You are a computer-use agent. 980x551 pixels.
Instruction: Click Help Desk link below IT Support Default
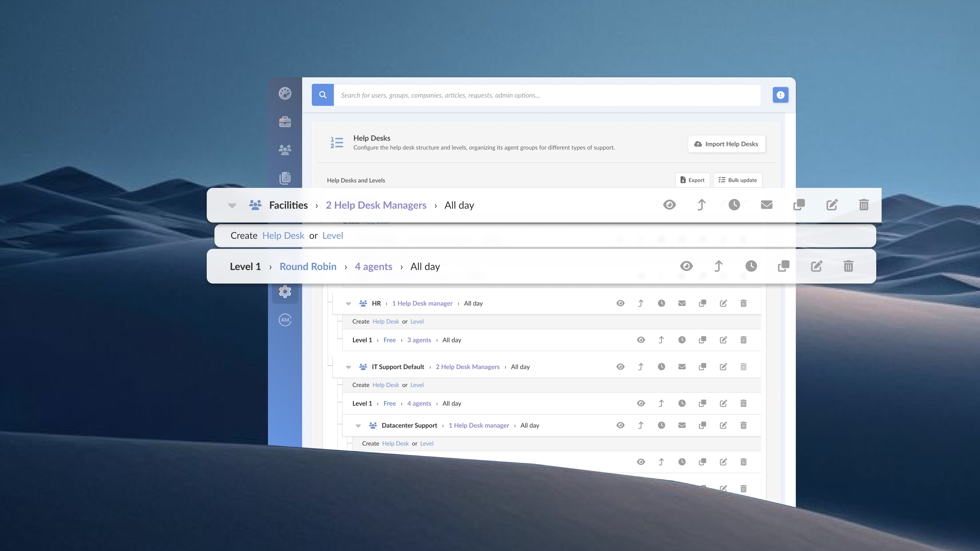pyautogui.click(x=385, y=385)
